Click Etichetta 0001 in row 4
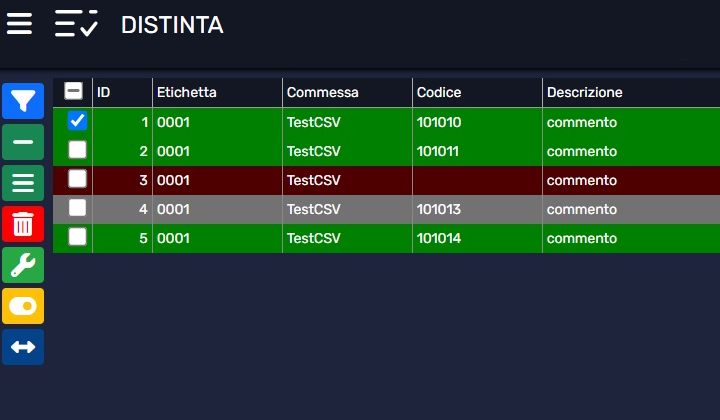The image size is (720, 420). [173, 209]
